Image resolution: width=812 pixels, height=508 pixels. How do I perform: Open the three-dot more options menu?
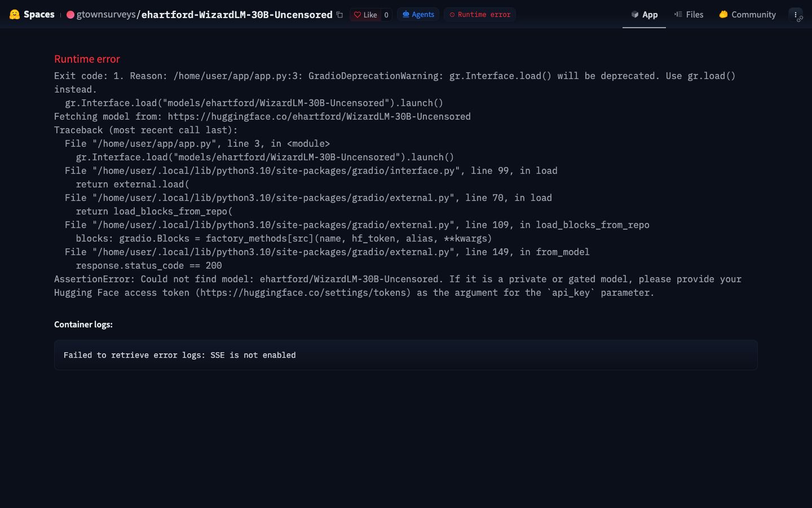pyautogui.click(x=796, y=15)
